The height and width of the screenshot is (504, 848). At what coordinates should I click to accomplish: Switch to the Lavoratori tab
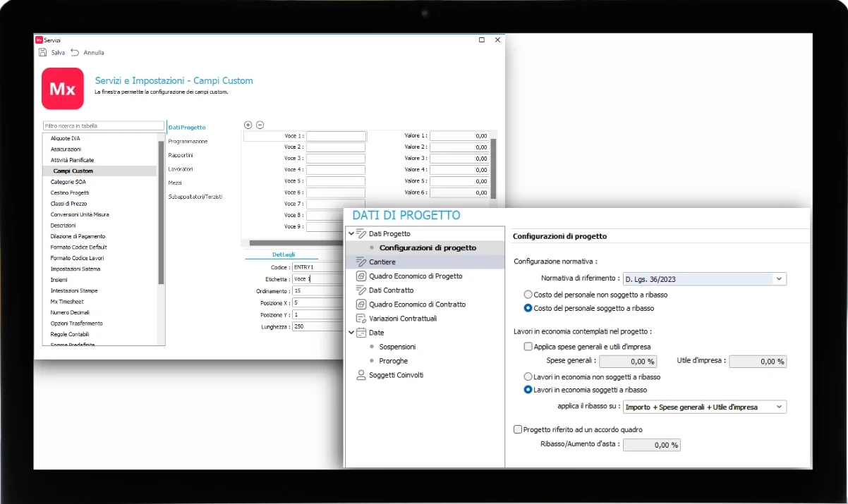tap(181, 169)
